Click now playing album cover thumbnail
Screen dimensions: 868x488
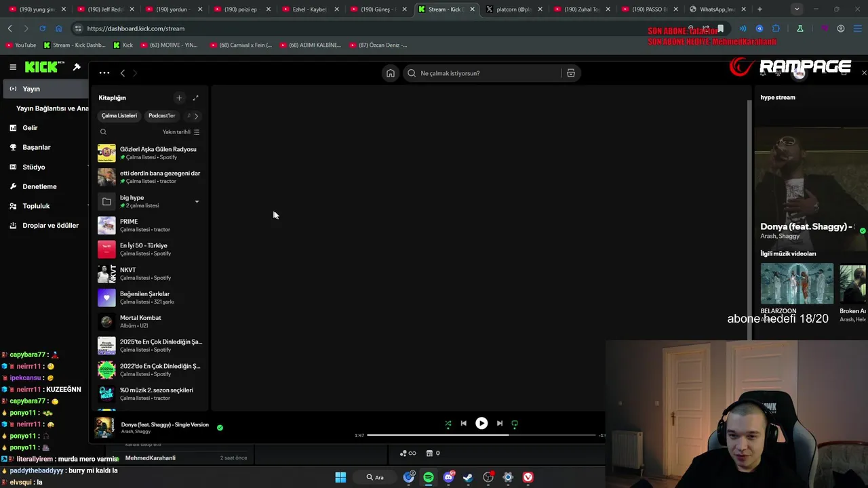pyautogui.click(x=104, y=427)
